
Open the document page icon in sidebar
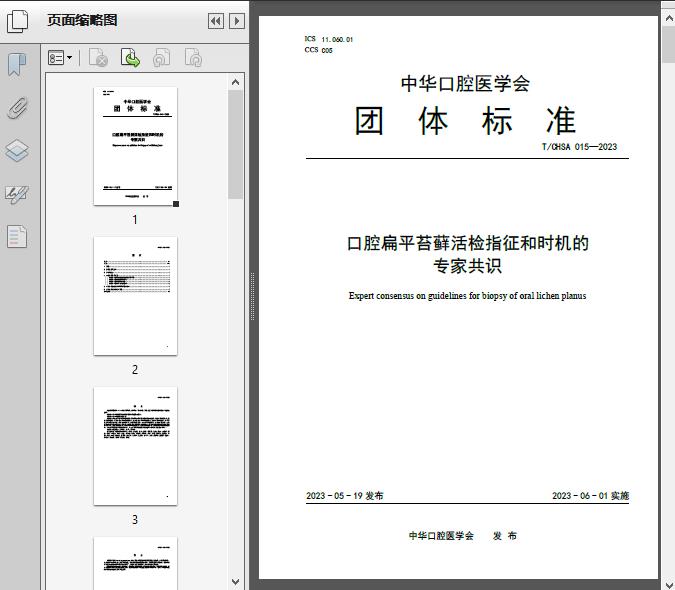tap(17, 237)
